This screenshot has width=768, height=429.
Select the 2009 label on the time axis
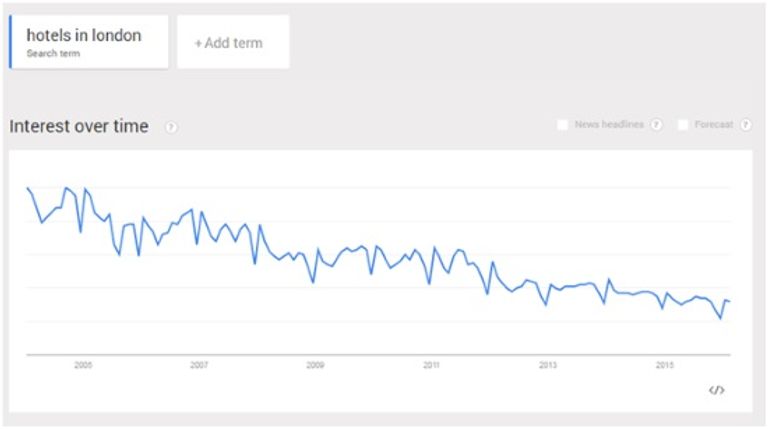[315, 365]
